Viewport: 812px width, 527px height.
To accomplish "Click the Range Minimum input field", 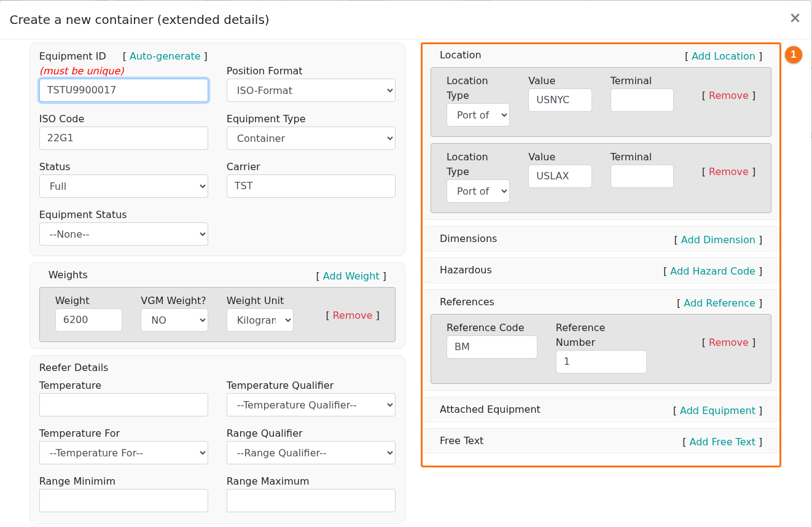I will [123, 501].
